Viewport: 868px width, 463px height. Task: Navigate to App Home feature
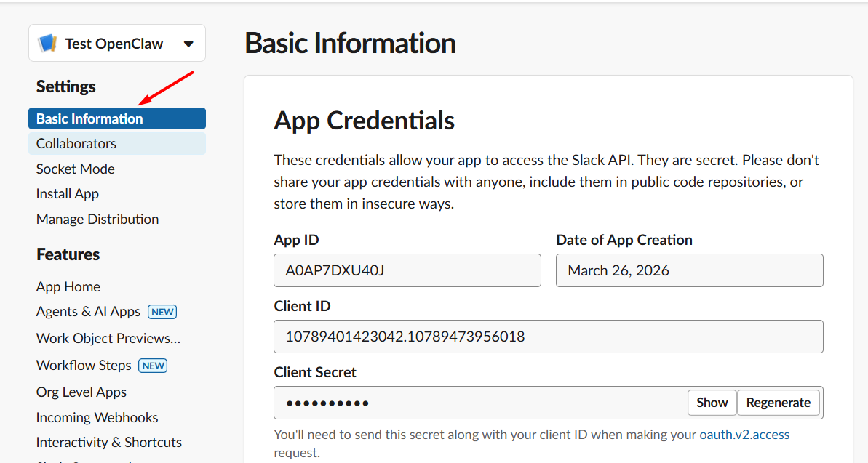68,286
